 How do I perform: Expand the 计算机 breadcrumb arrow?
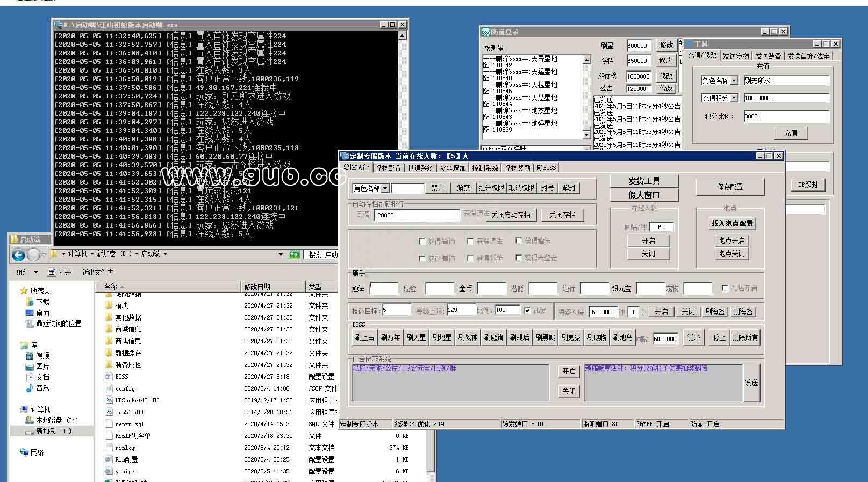tap(92, 254)
